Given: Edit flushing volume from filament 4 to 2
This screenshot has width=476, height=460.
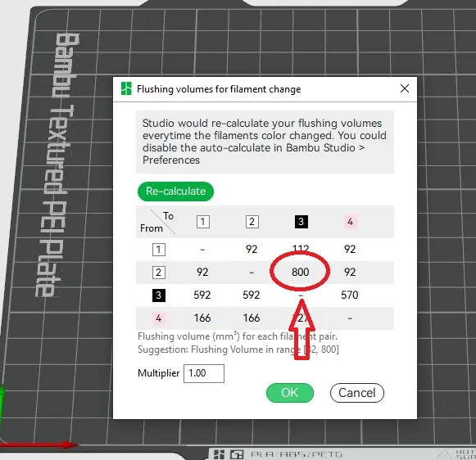Looking at the screenshot, I should [252, 318].
